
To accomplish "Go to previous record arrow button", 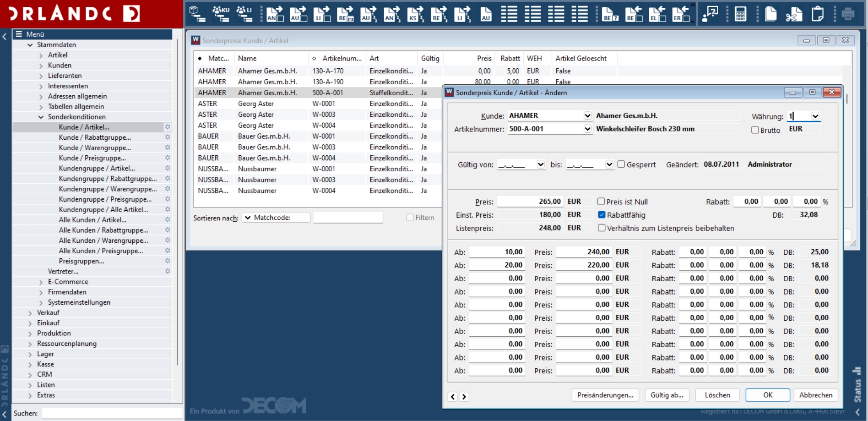I will click(453, 397).
